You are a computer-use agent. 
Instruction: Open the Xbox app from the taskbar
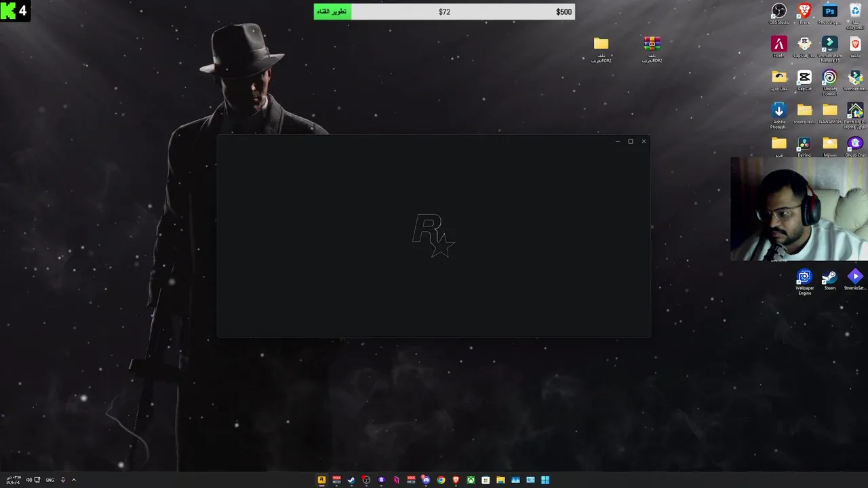tap(471, 480)
